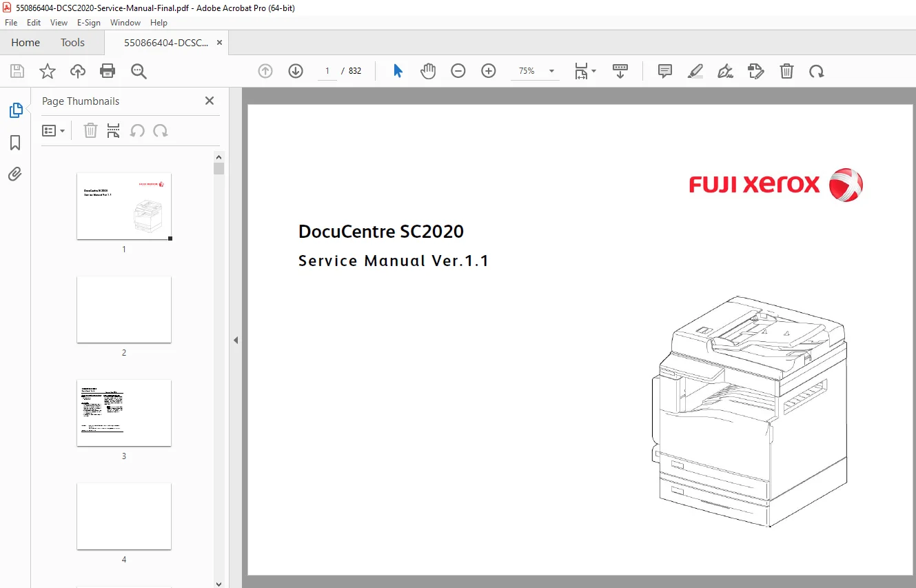Close the Page Thumbnails panel
916x588 pixels.
tap(210, 101)
